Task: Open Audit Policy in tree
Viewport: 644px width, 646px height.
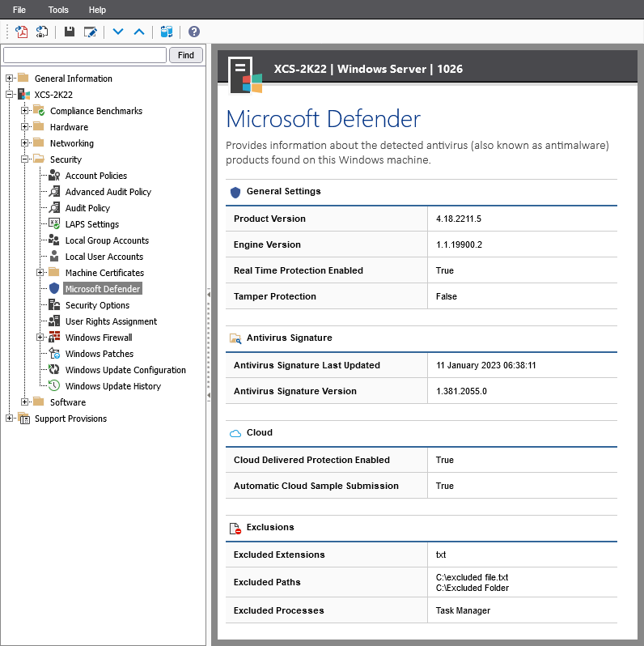Action: [x=87, y=207]
